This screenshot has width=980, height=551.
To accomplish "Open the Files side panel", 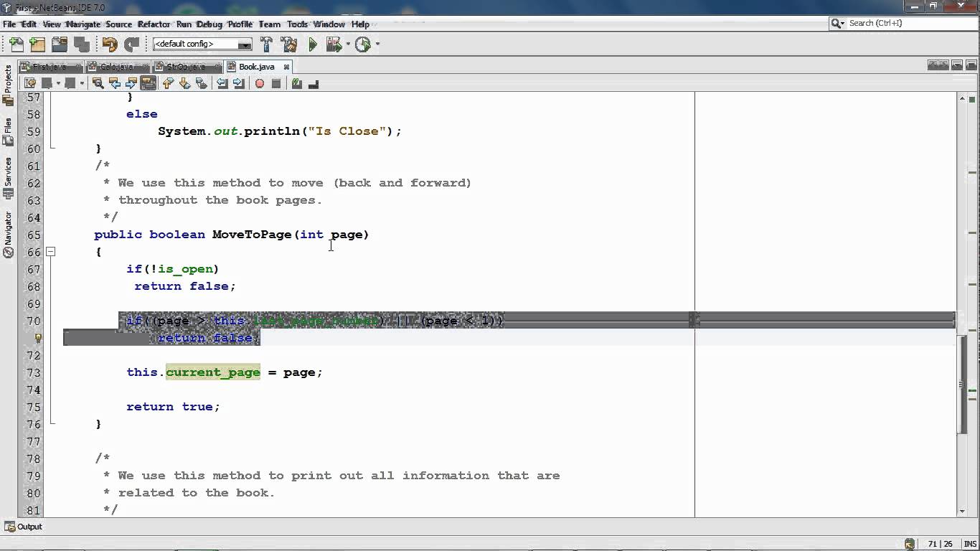I will [x=8, y=131].
